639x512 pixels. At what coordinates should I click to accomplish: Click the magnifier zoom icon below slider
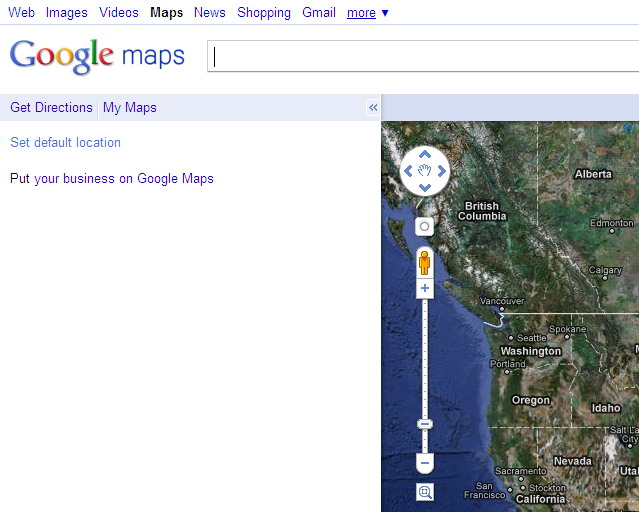[x=425, y=492]
